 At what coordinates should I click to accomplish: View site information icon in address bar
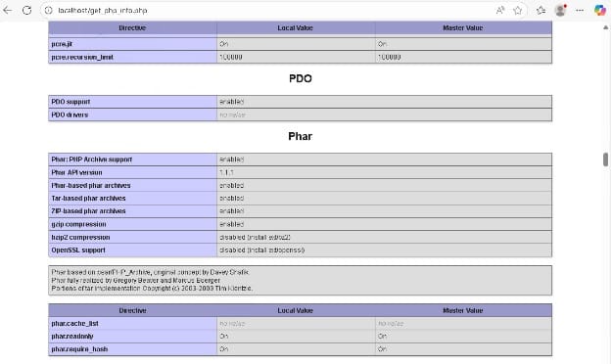coord(49,11)
